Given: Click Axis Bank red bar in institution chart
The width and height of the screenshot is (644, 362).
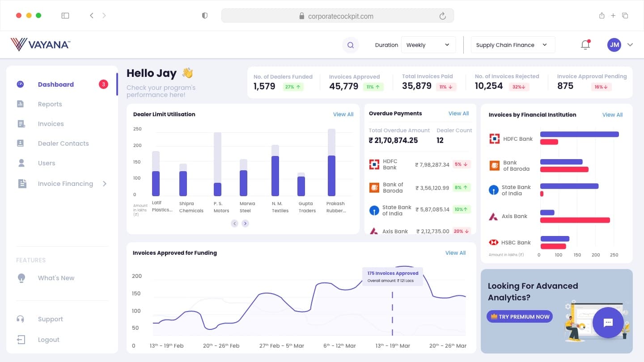Looking at the screenshot, I should click(575, 220).
